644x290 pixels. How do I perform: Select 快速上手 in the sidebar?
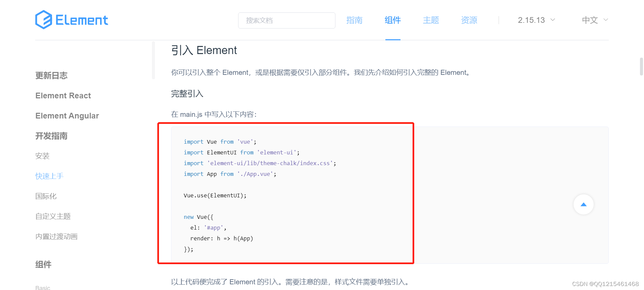(x=49, y=176)
